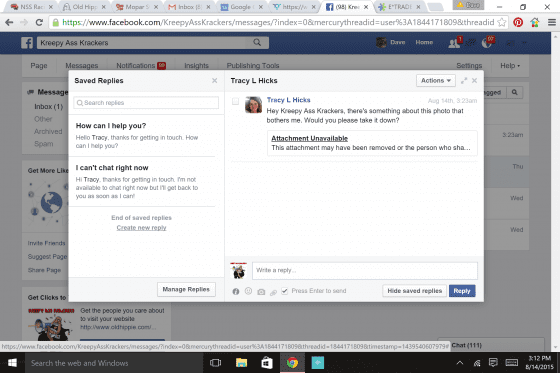This screenshot has height=373, width=560.
Task: Open Inbox (1) folder
Action: pyautogui.click(x=49, y=107)
